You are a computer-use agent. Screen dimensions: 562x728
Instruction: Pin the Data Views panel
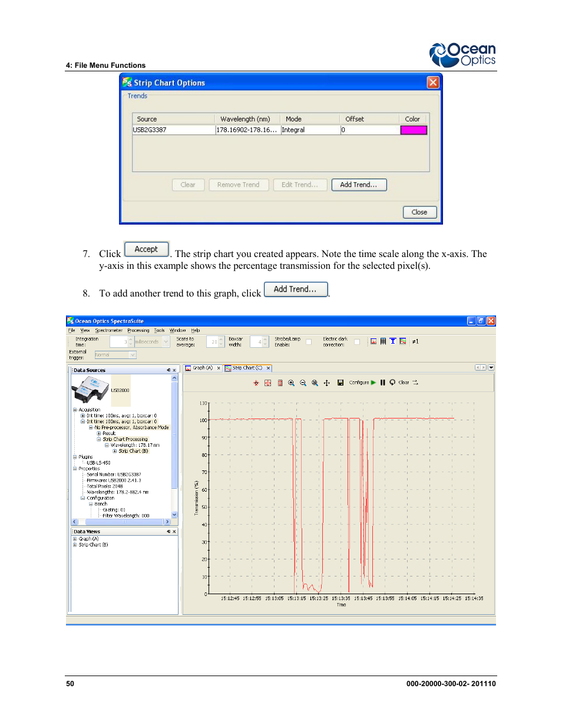(168, 532)
